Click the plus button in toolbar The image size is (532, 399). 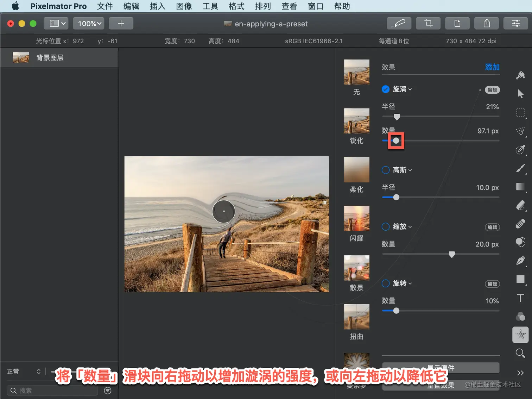click(121, 23)
